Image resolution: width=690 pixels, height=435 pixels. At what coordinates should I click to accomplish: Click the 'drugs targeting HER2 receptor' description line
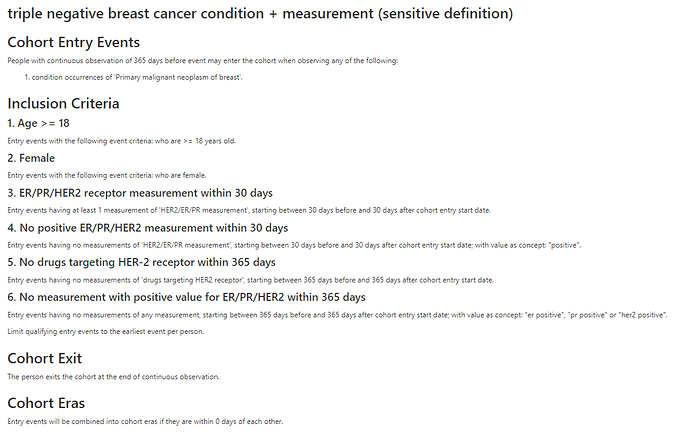click(x=250, y=280)
